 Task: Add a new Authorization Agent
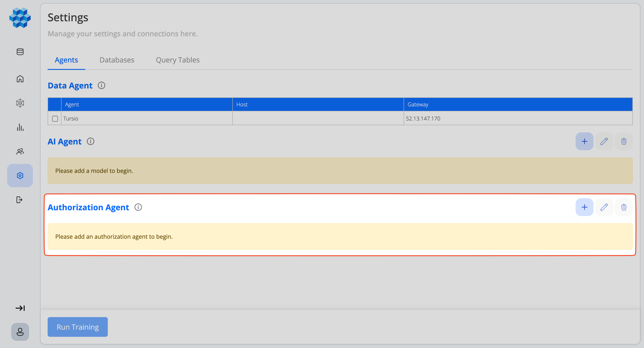click(x=584, y=207)
